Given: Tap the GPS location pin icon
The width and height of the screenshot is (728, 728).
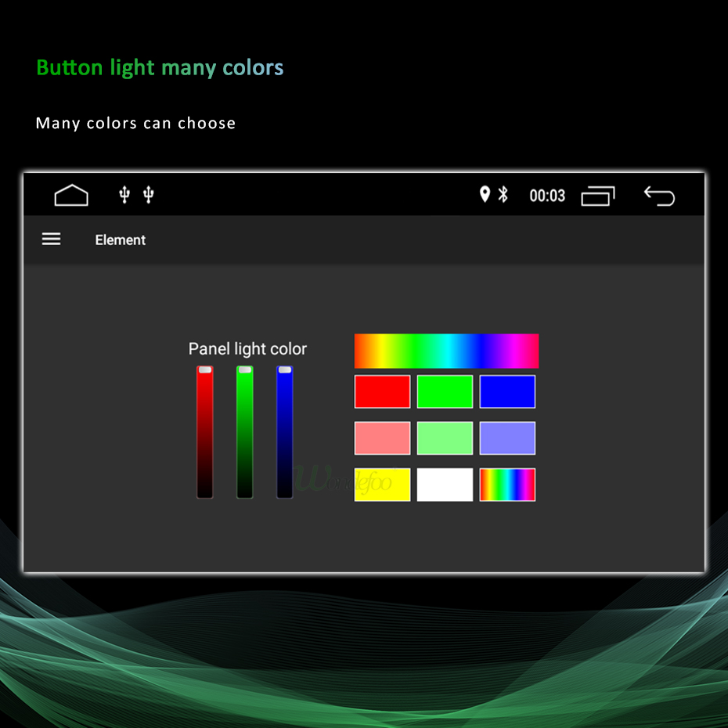Looking at the screenshot, I should [x=485, y=194].
